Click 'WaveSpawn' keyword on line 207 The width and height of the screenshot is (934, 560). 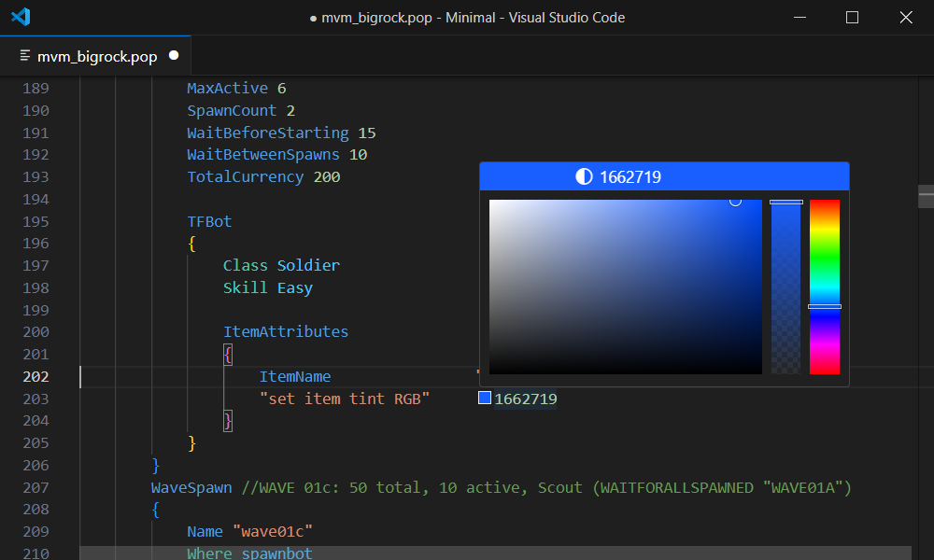pos(191,488)
